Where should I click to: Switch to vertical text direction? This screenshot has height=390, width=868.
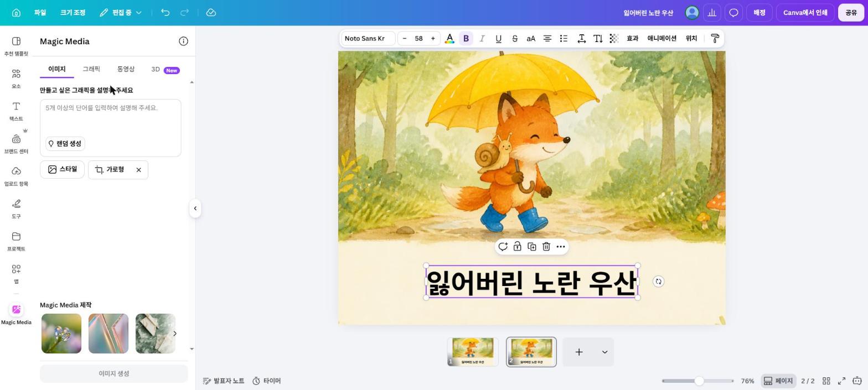click(x=598, y=38)
